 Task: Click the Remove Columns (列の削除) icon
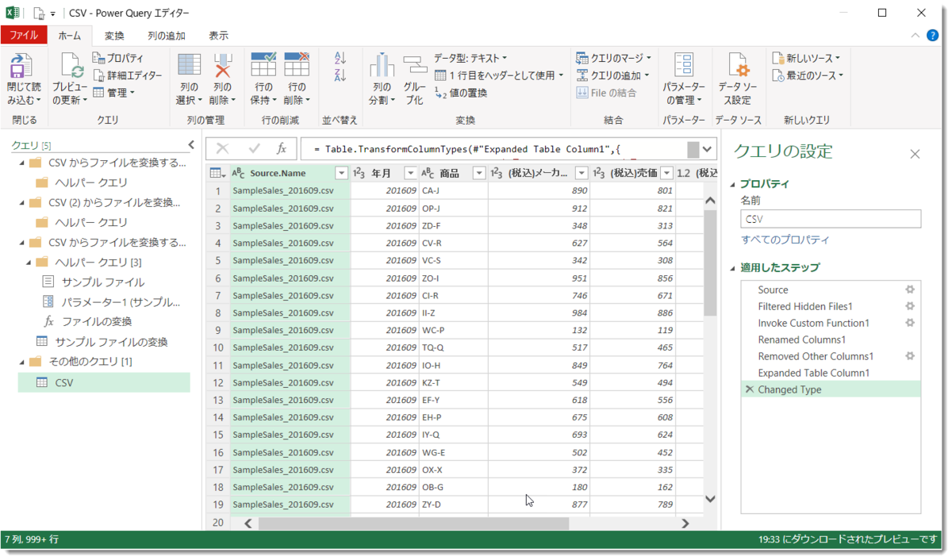pyautogui.click(x=222, y=66)
